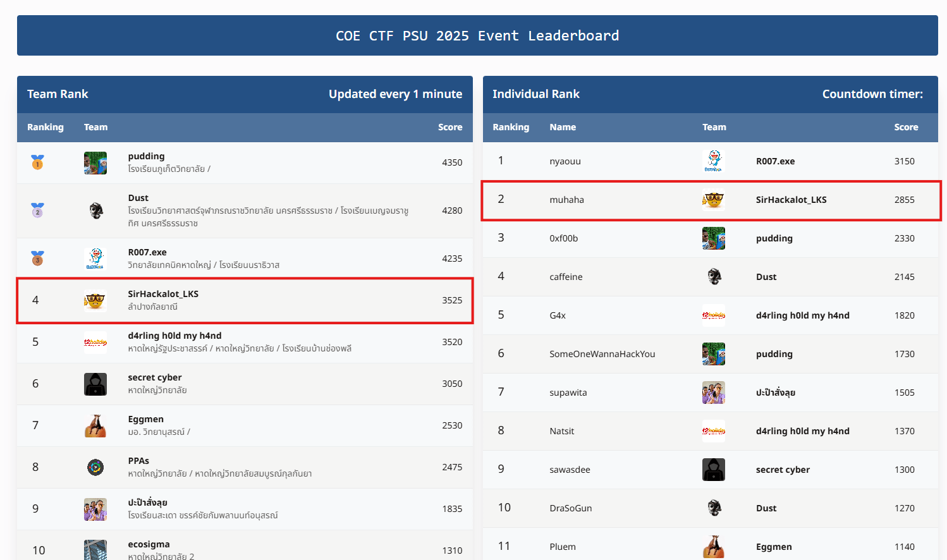Click the caffeine player name

pyautogui.click(x=566, y=276)
